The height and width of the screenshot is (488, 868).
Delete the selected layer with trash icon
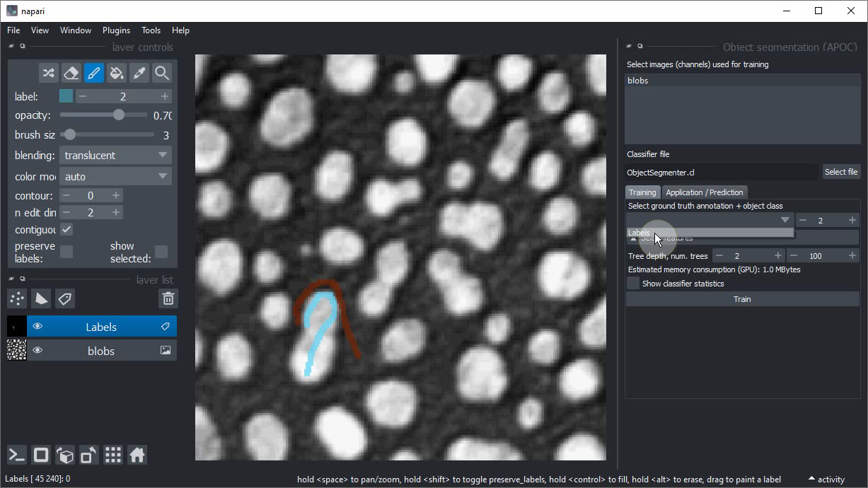point(168,298)
